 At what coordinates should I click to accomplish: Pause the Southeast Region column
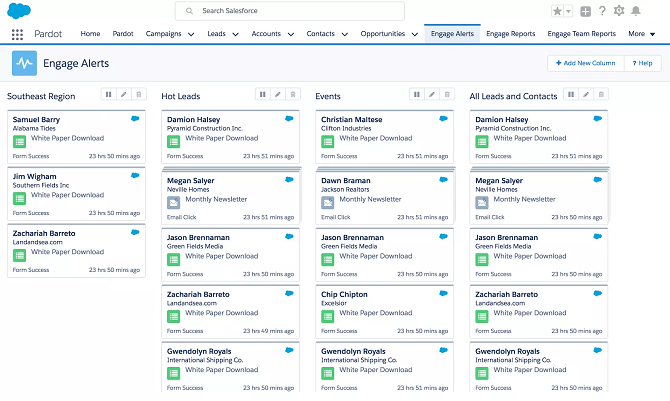click(x=108, y=94)
